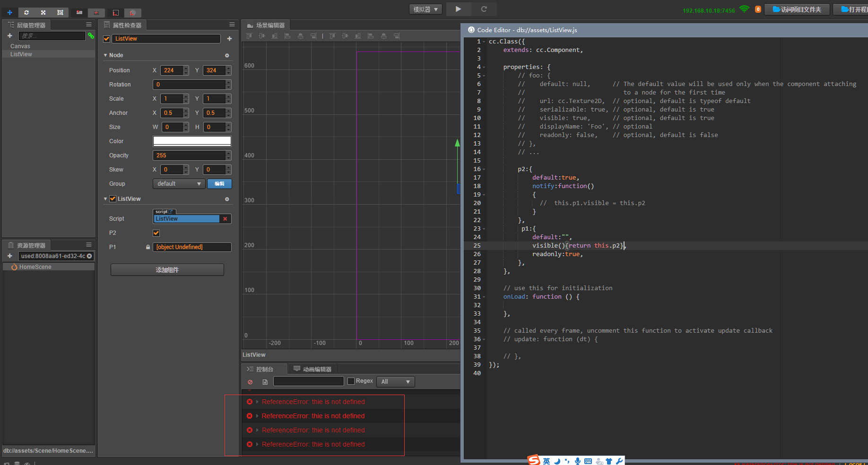The width and height of the screenshot is (868, 465).
Task: Select the Rect transform tool
Action: (x=60, y=12)
